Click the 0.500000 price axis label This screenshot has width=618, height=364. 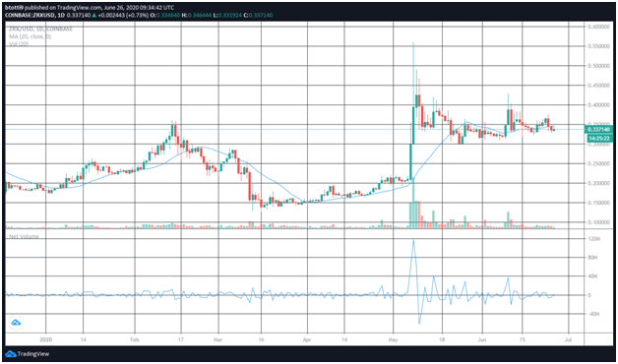click(597, 66)
